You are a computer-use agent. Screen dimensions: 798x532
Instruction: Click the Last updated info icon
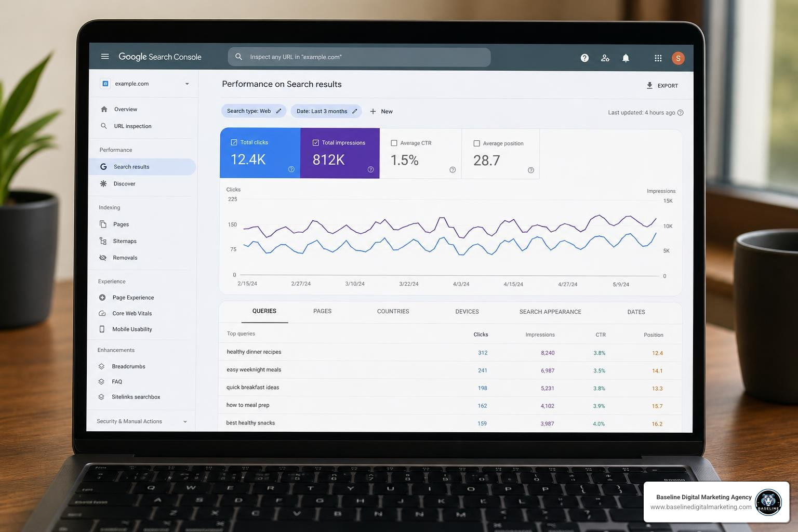(x=681, y=113)
